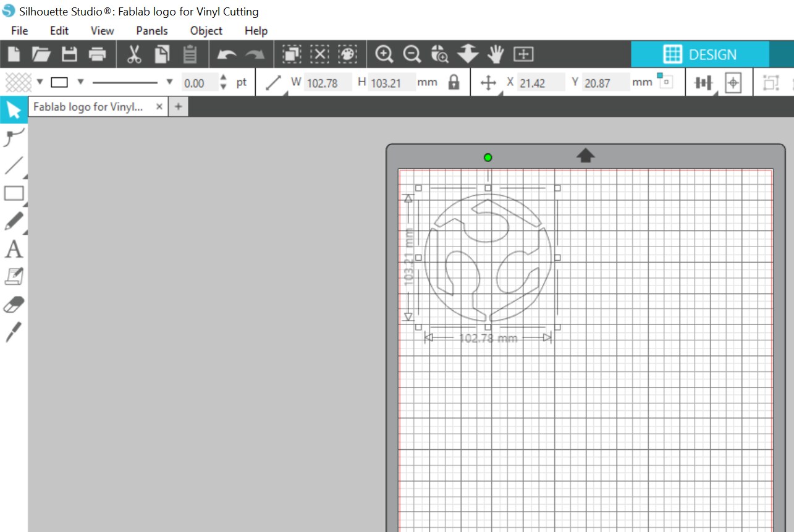The width and height of the screenshot is (794, 532).
Task: Click the reference point anchor selector
Action: 665,80
